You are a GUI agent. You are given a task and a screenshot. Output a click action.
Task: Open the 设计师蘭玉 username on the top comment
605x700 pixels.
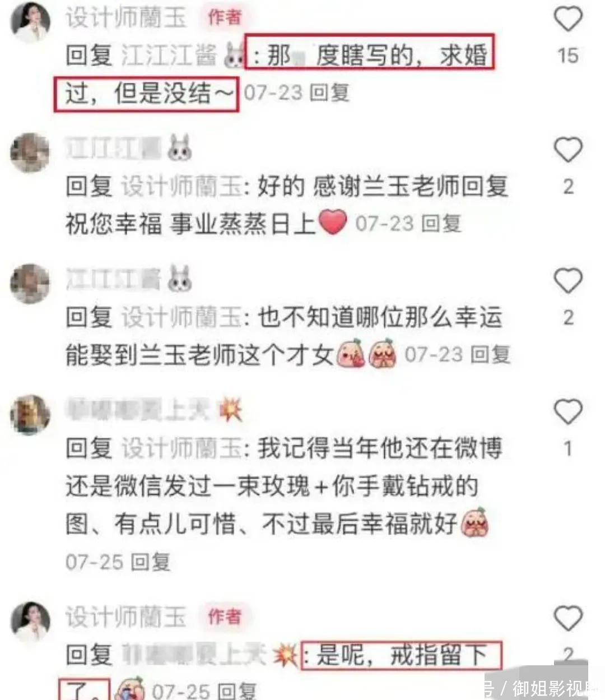125,17
